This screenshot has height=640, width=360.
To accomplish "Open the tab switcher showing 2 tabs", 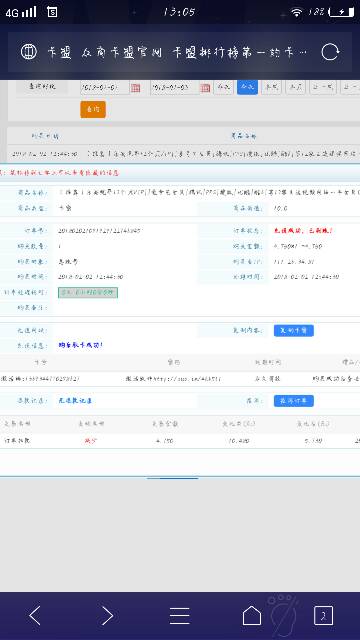I will click(323, 616).
